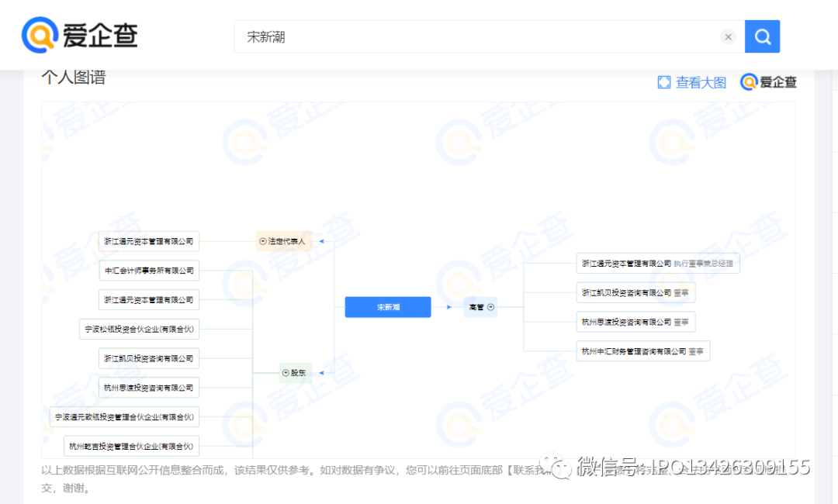Viewport: 838px width, 504px height.
Task: Click the 爱企查 logo in the header
Action: point(80,35)
